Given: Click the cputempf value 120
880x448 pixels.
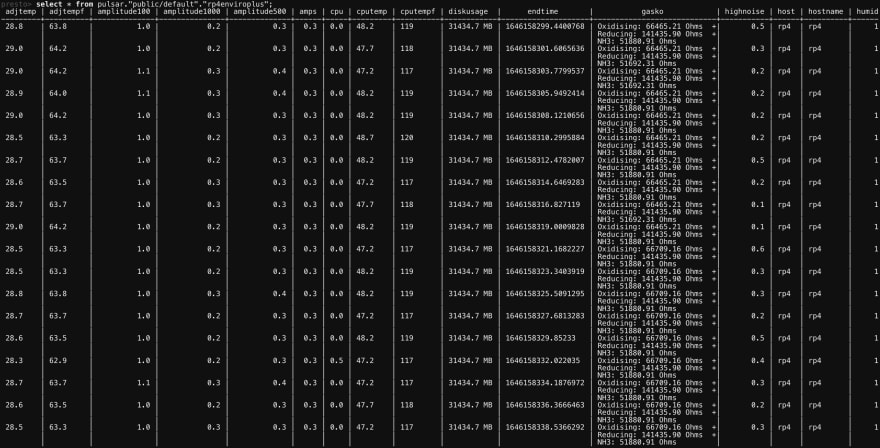Looking at the screenshot, I should (x=406, y=138).
